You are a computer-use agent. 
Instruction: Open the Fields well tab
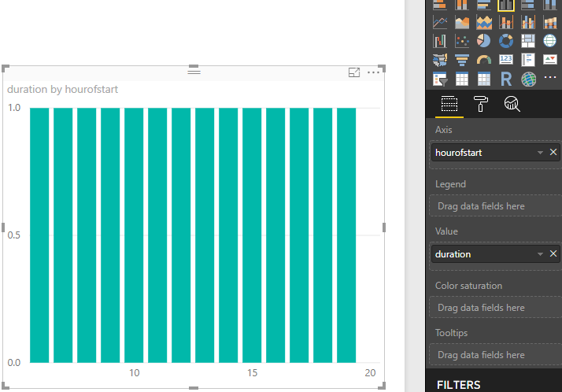tap(449, 104)
